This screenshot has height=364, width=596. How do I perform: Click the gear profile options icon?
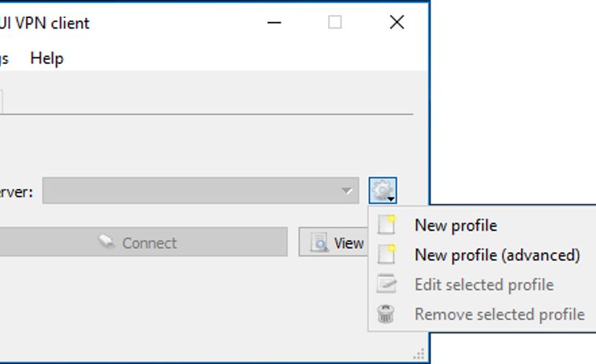(382, 190)
